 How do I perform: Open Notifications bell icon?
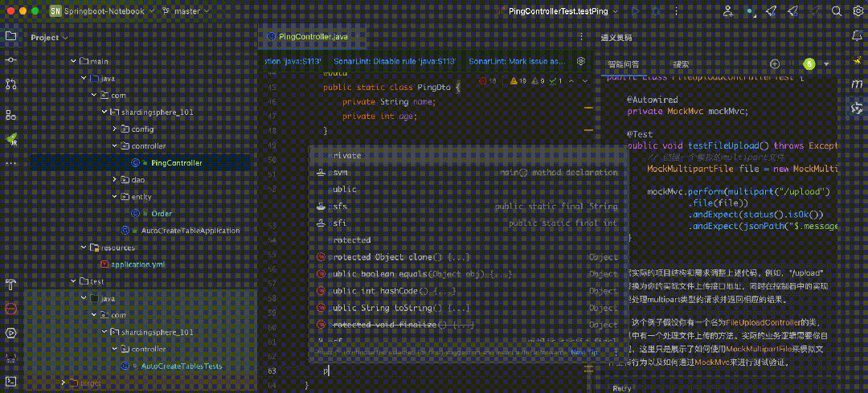(857, 36)
